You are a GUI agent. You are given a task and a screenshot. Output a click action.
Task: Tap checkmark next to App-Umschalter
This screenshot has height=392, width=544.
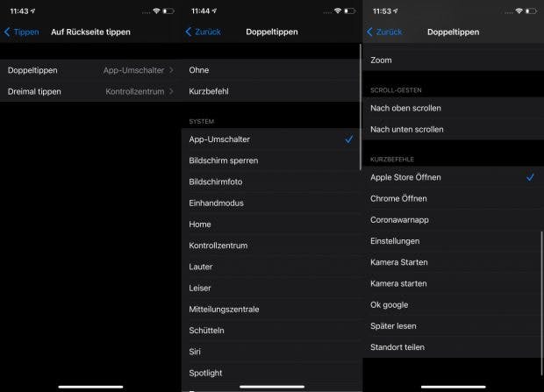(348, 139)
